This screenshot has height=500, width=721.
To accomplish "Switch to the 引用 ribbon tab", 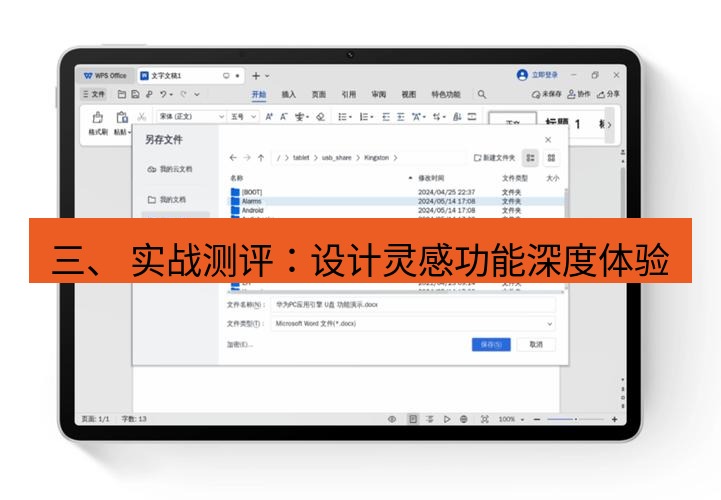I will click(x=349, y=94).
